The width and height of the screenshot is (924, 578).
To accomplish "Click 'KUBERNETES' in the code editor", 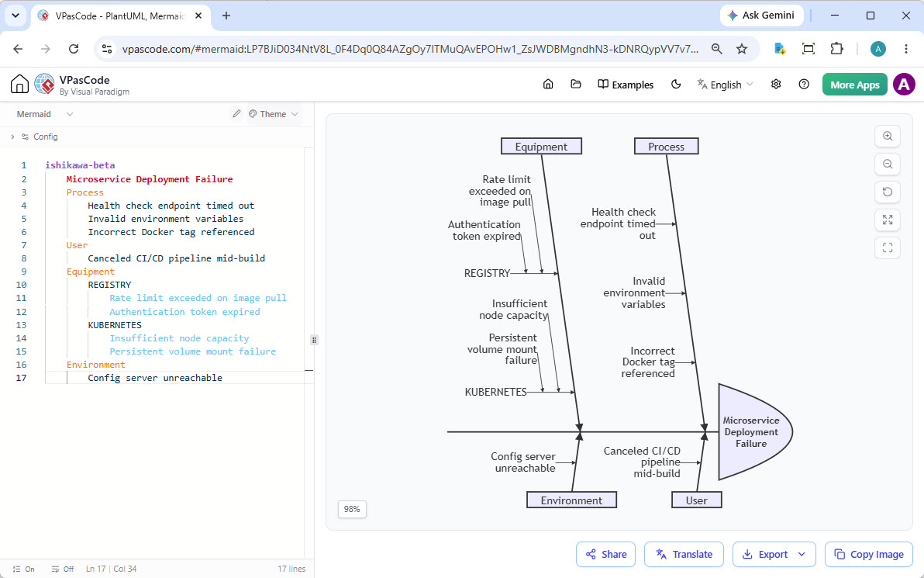I will pos(115,325).
